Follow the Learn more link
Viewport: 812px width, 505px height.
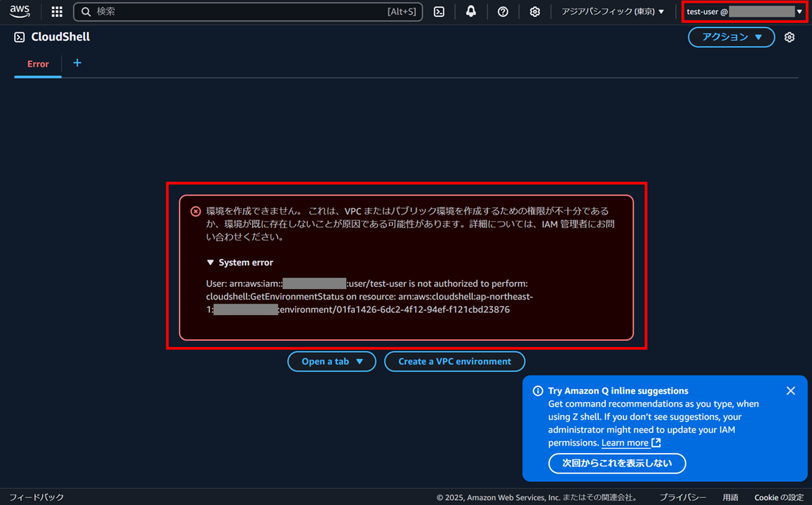coord(631,443)
